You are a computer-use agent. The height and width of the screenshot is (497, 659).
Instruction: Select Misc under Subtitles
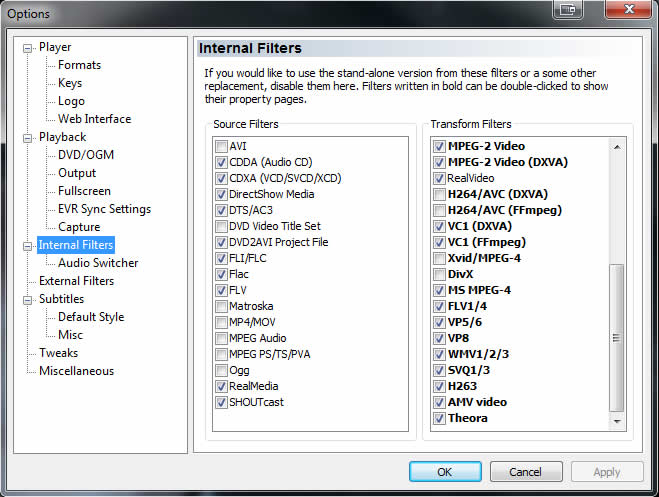tap(70, 335)
